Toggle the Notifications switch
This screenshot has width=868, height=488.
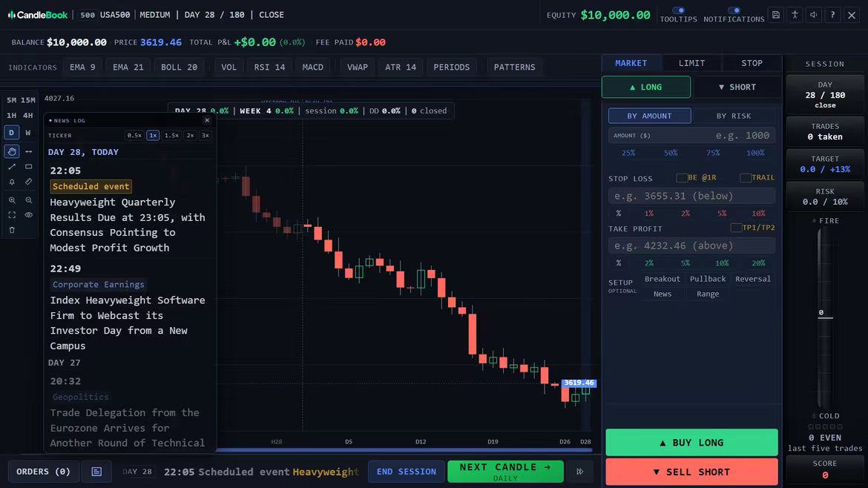click(734, 10)
